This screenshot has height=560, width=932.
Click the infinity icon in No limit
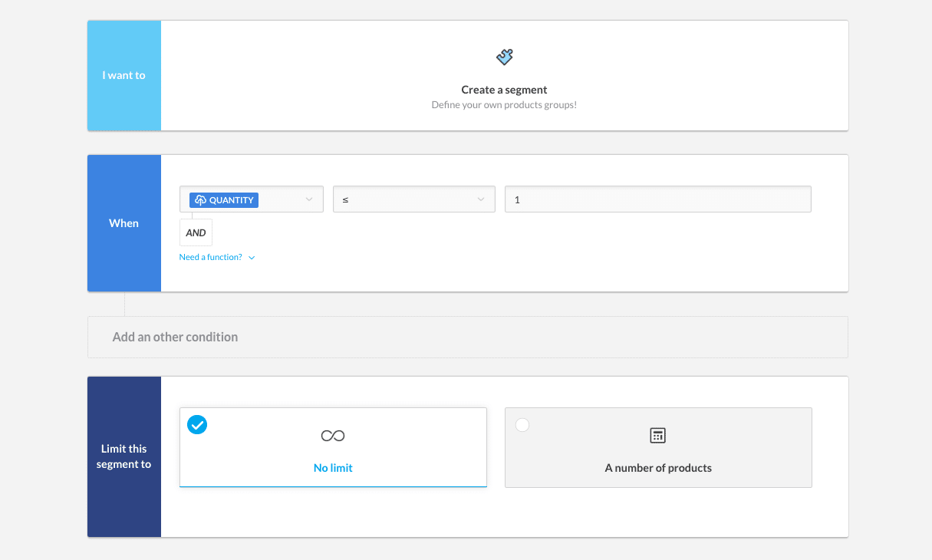pyautogui.click(x=333, y=436)
